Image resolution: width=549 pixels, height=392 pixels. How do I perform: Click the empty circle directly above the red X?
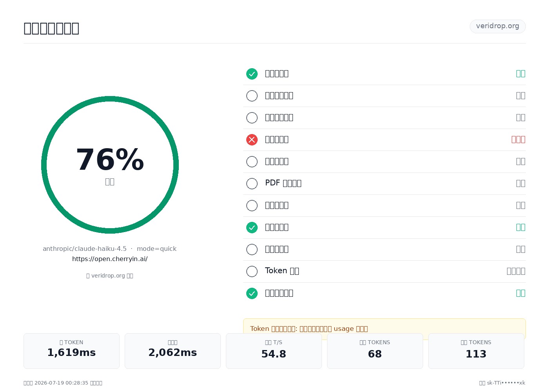[252, 118]
